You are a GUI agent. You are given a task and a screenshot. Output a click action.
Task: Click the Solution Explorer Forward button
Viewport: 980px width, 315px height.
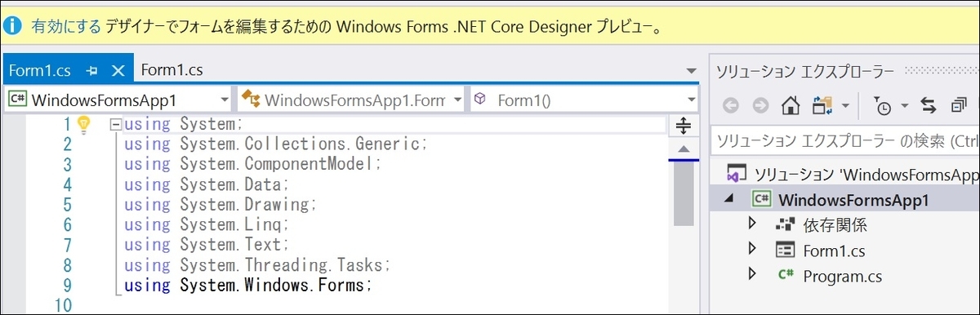760,105
